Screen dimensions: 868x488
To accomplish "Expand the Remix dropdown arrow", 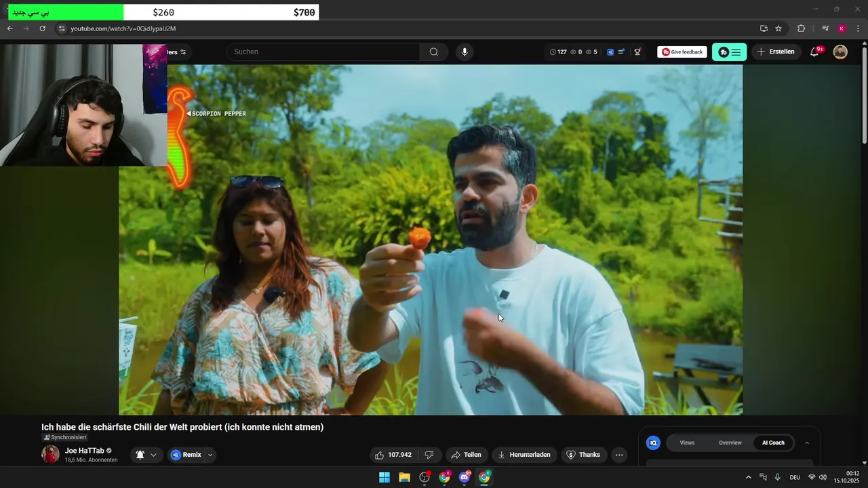I will pyautogui.click(x=210, y=455).
